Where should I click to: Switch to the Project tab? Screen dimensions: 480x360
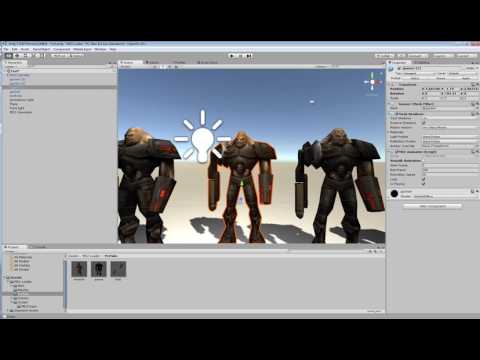(14, 247)
